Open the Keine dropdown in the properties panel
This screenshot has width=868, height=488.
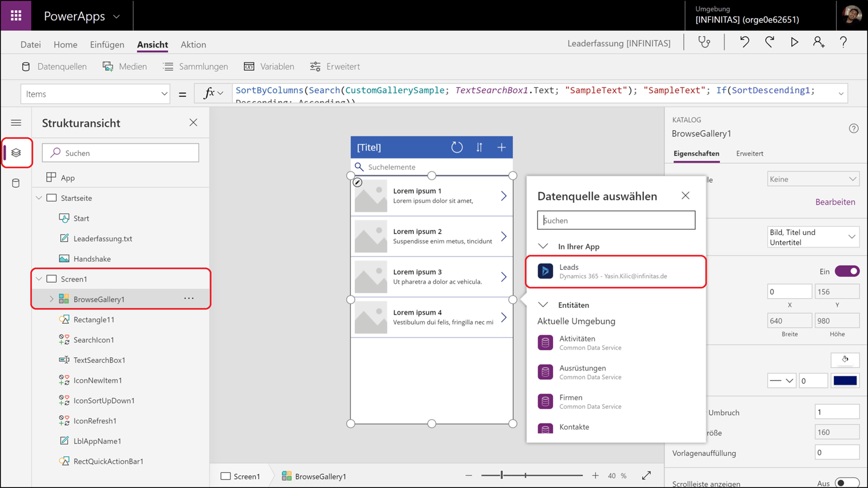[x=813, y=178]
